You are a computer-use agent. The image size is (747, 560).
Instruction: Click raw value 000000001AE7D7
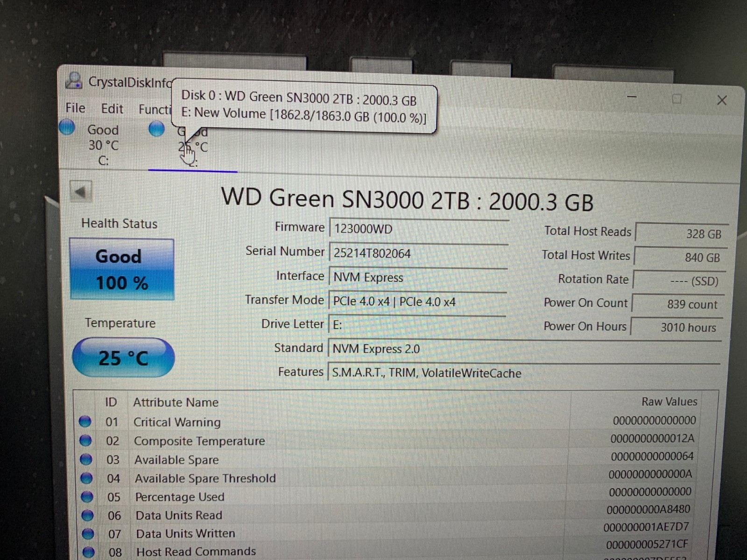click(x=646, y=527)
